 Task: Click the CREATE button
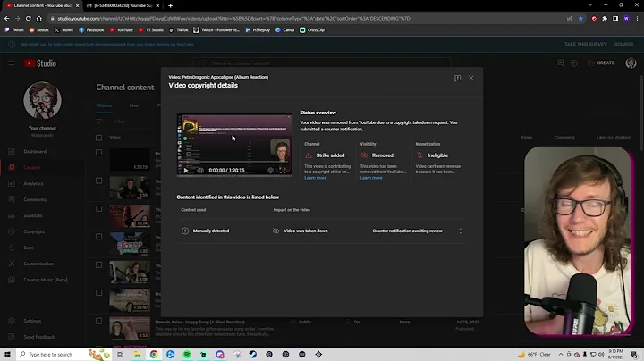[x=601, y=63]
